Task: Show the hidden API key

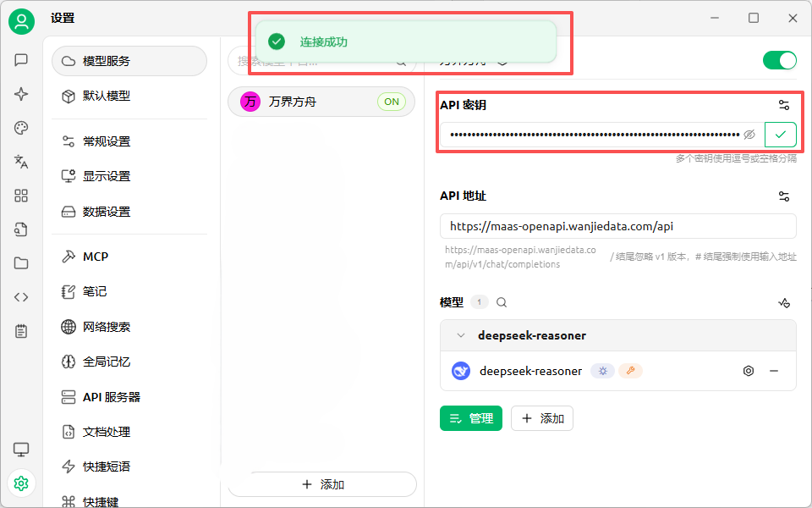Action: 749,135
